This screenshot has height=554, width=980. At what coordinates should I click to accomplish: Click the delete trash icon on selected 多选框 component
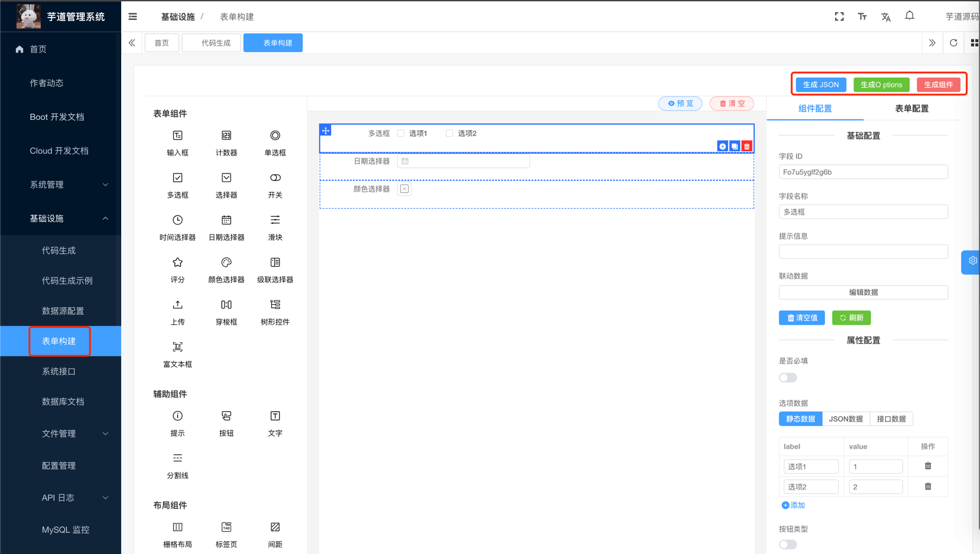[x=747, y=146]
